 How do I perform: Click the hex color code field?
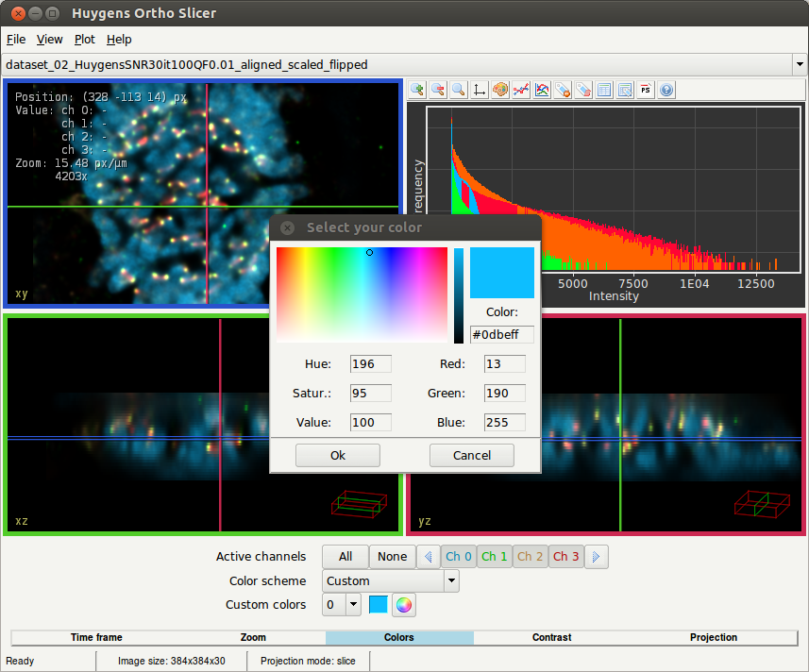pyautogui.click(x=501, y=335)
